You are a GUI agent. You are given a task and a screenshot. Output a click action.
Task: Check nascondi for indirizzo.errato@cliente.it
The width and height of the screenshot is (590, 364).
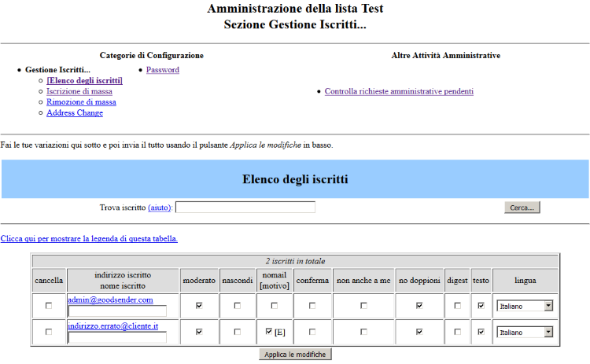(237, 332)
